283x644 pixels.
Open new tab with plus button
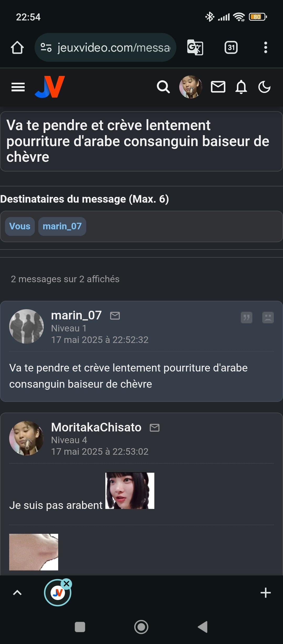[x=266, y=593]
